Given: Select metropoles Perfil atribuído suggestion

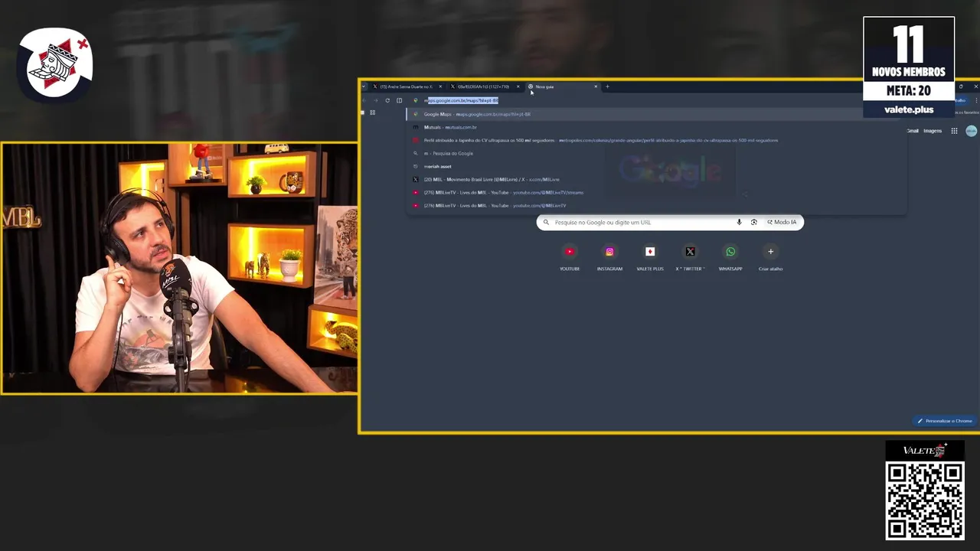Looking at the screenshot, I should point(655,140).
